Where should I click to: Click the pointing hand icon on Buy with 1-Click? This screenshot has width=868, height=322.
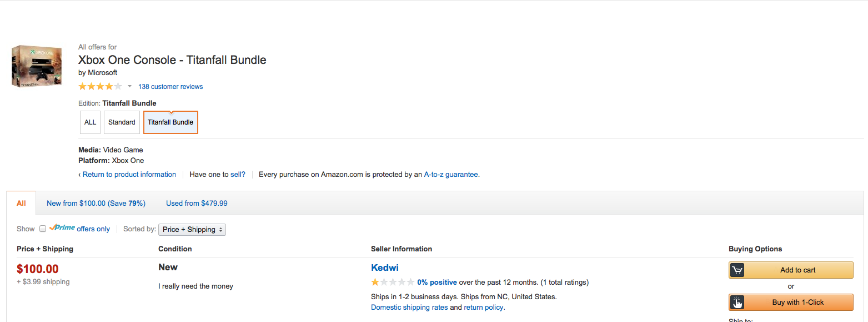tap(737, 303)
